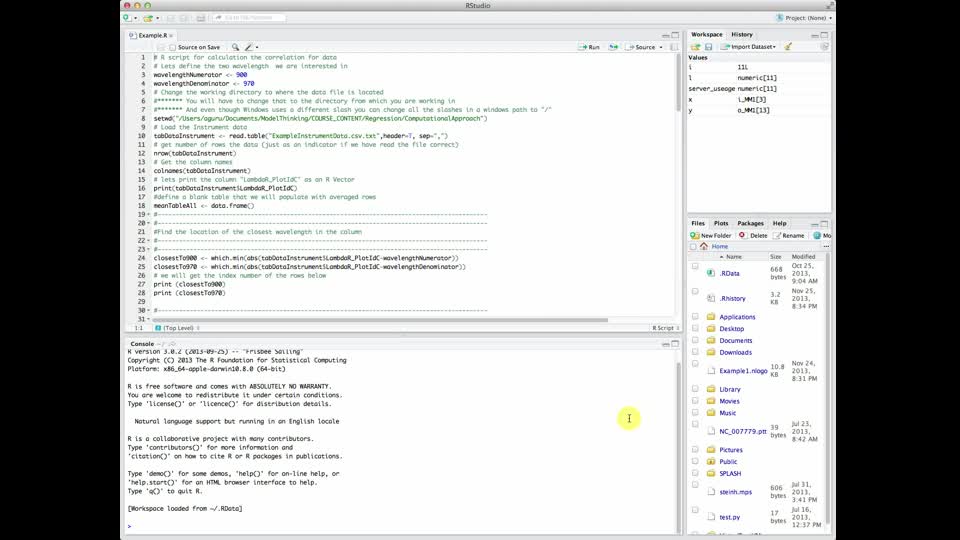Close the Example.R tab
Viewport: 960px width, 540px height.
171,36
